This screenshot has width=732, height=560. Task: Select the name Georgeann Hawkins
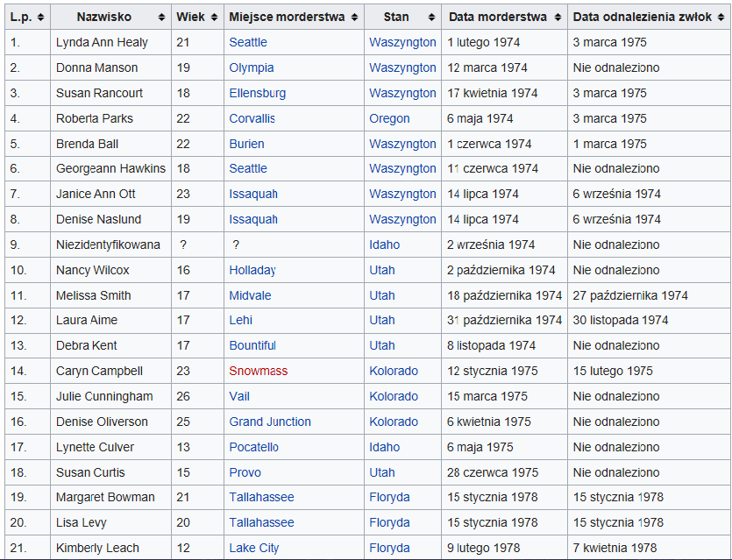110,168
